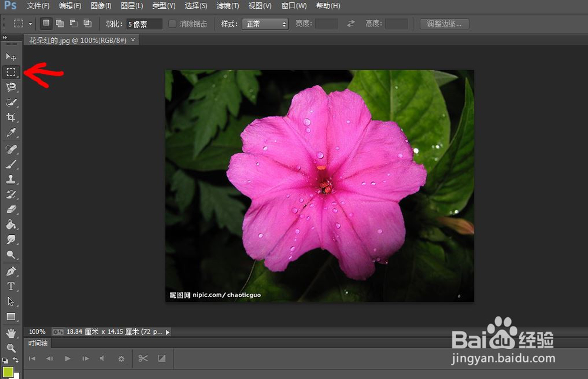Select the Rectangular Marquee tool
This screenshot has height=379, width=588.
pyautogui.click(x=11, y=72)
